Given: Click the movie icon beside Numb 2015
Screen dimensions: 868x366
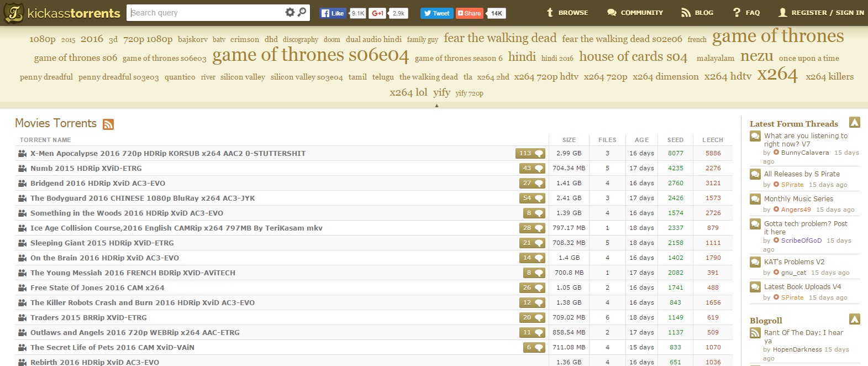Looking at the screenshot, I should coord(23,168).
